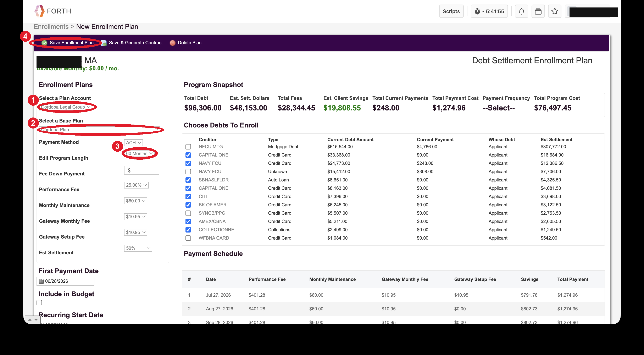Click the Creditor column header
Image resolution: width=644 pixels, height=355 pixels.
pyautogui.click(x=207, y=140)
